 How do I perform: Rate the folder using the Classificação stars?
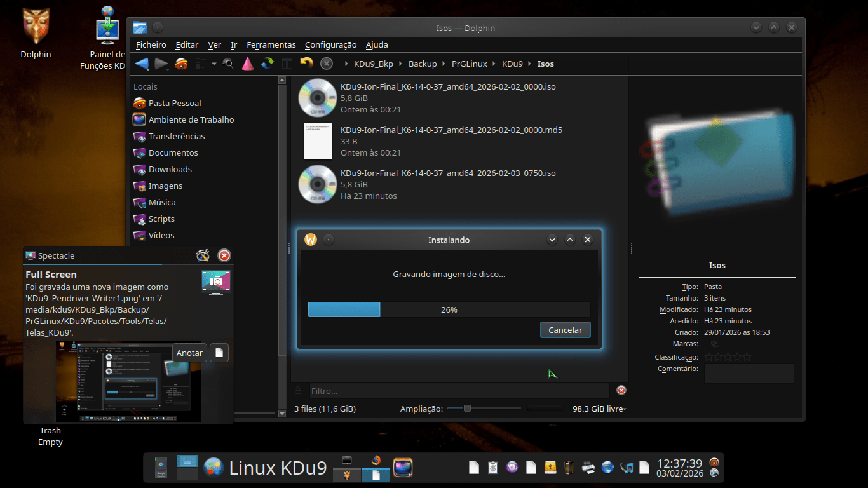point(728,357)
